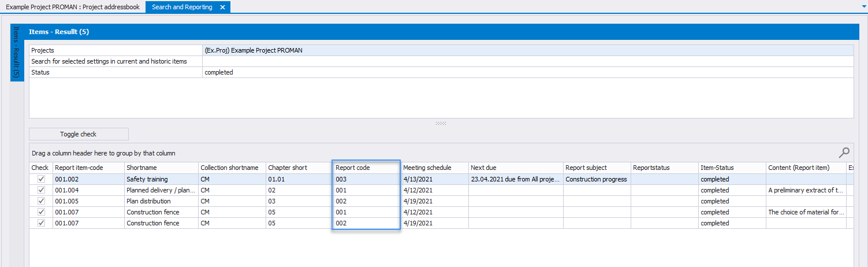Sort by Collection shortname column header

click(232, 168)
